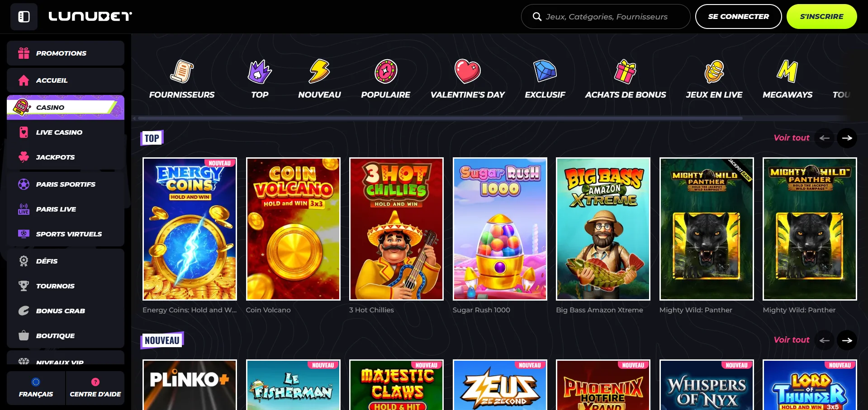This screenshot has width=868, height=410.
Task: Click the 'Coin Volcano' title text
Action: 268,310
